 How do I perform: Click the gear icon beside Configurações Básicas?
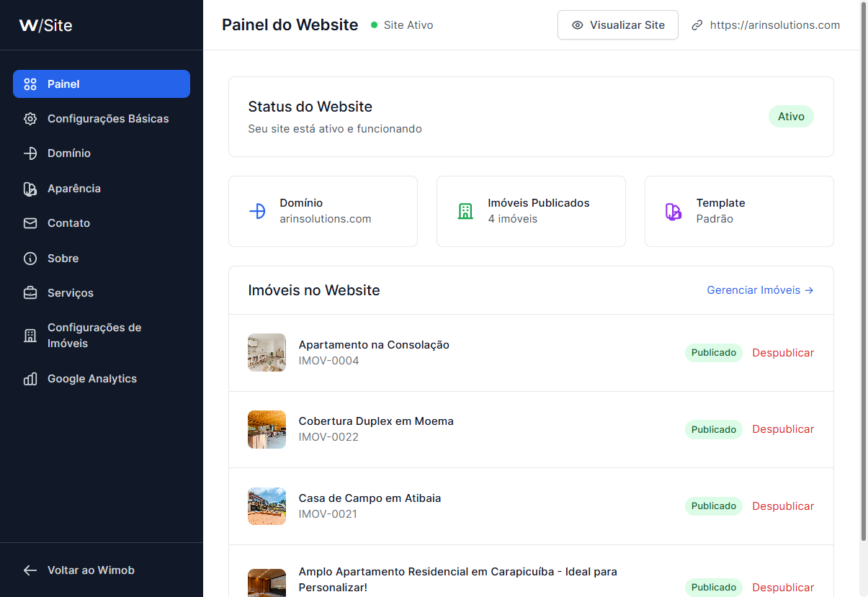[30, 119]
